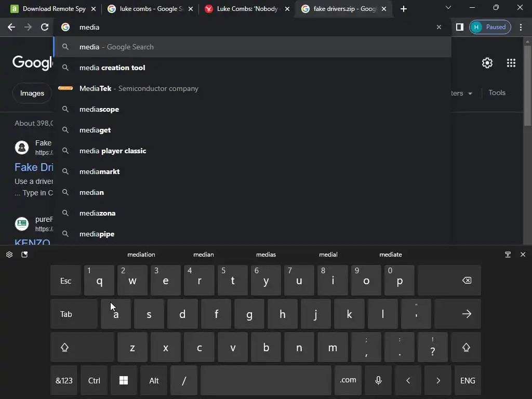532x399 pixels.
Task: Open the Google apps grid
Action: [511, 63]
